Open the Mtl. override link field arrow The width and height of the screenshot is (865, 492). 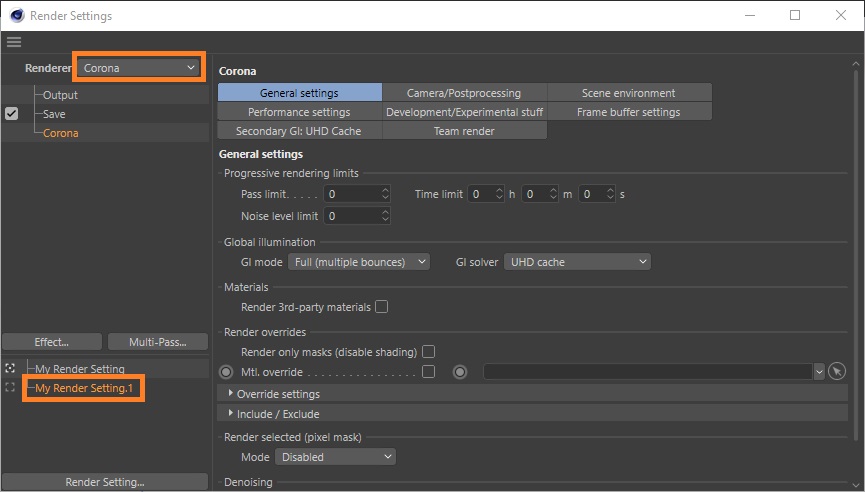[819, 372]
